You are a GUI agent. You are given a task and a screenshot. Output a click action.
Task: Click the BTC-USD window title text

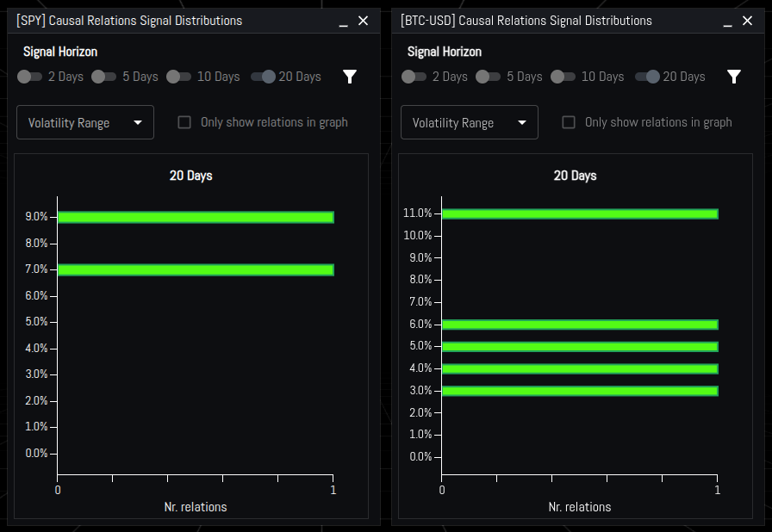click(526, 21)
